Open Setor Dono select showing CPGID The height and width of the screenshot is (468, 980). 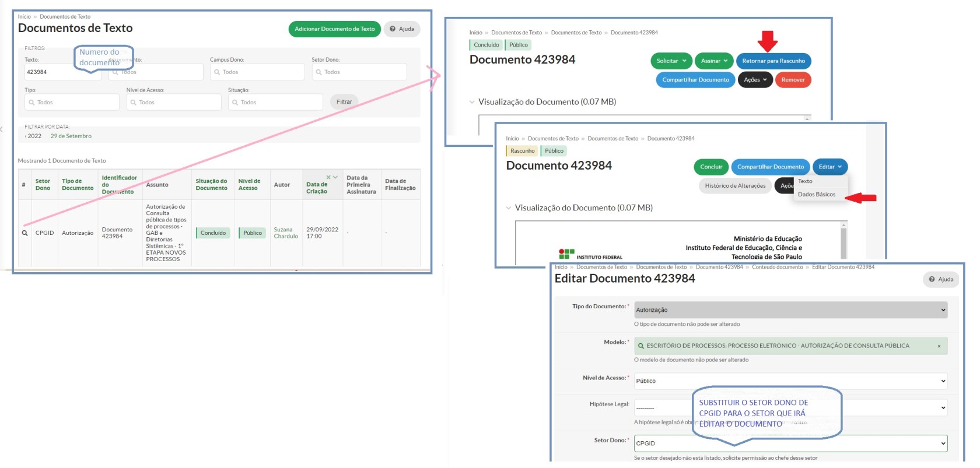coord(790,444)
